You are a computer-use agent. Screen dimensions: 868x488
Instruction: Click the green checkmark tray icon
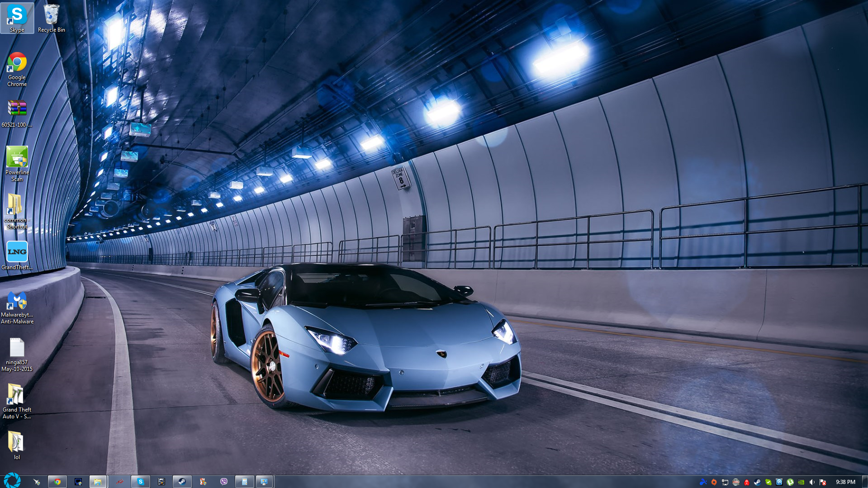coord(768,482)
